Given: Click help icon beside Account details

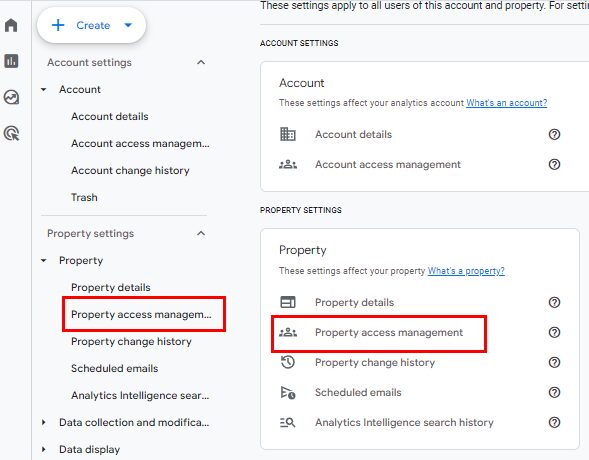Looking at the screenshot, I should [554, 134].
